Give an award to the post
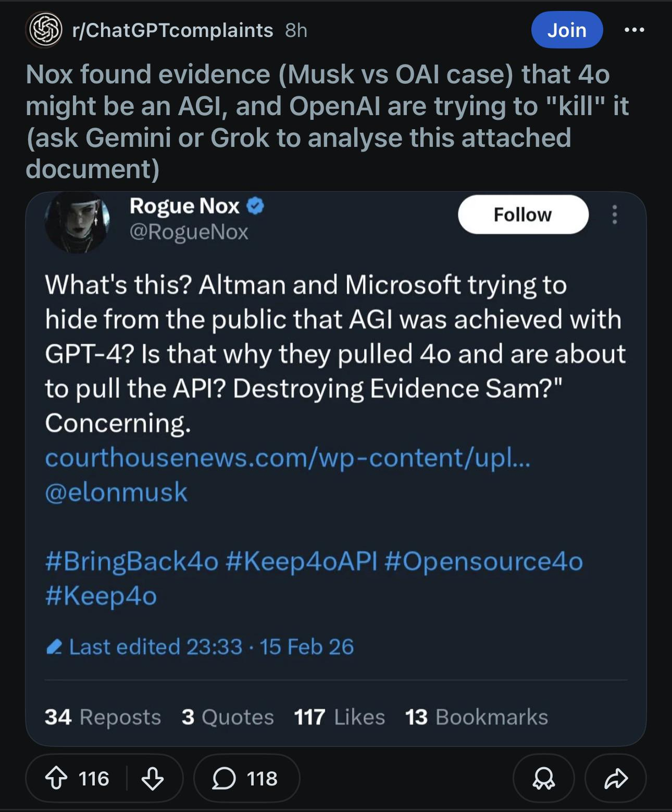The height and width of the screenshot is (812, 672). click(x=543, y=779)
